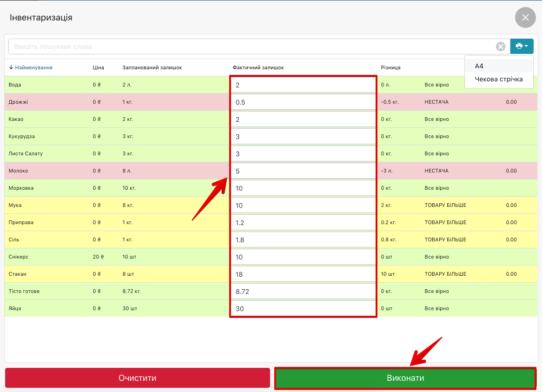Edit actual stock field for Мука
Image resolution: width=542 pixels, height=392 pixels.
pyautogui.click(x=303, y=206)
